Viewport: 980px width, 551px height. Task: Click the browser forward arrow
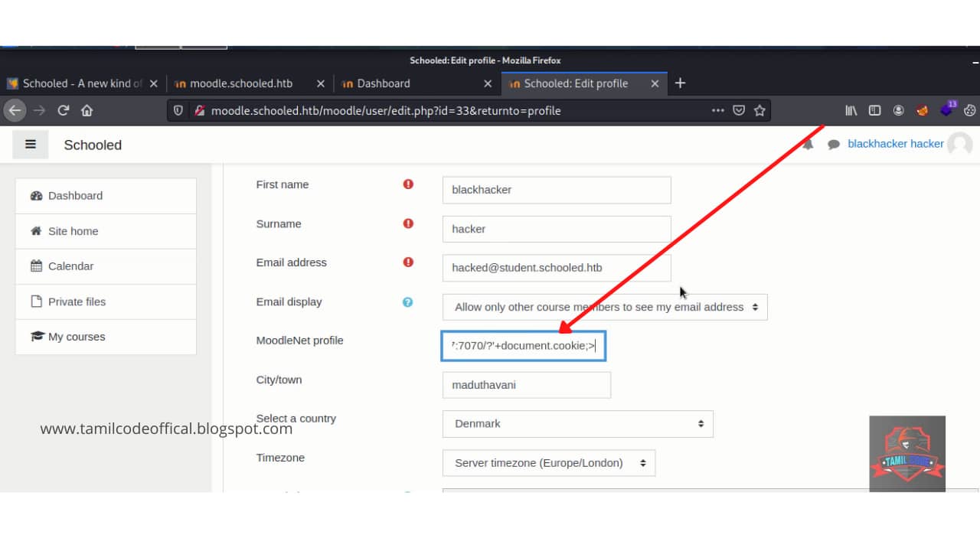(x=39, y=110)
